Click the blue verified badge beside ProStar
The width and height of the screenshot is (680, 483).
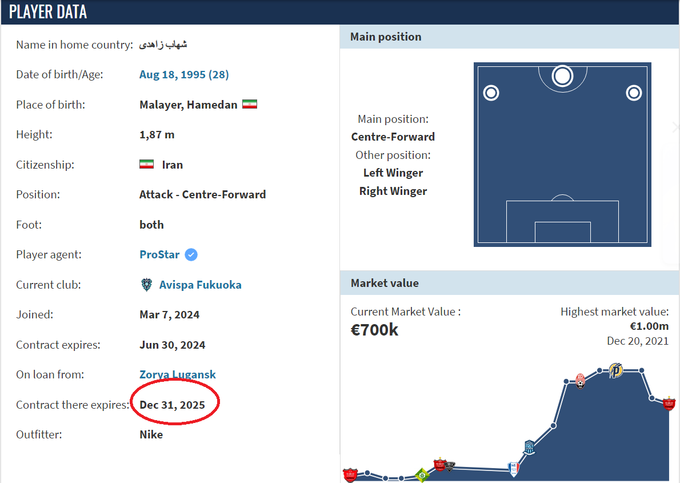[x=191, y=254]
